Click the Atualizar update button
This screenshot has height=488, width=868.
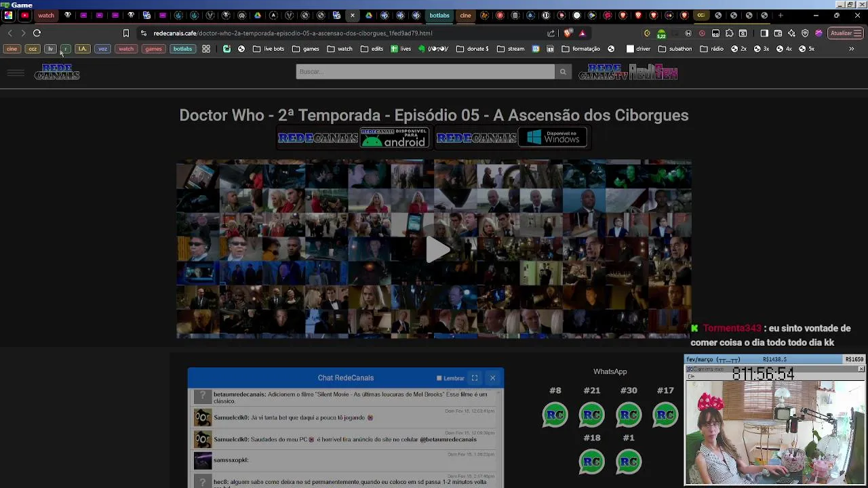[x=845, y=33]
